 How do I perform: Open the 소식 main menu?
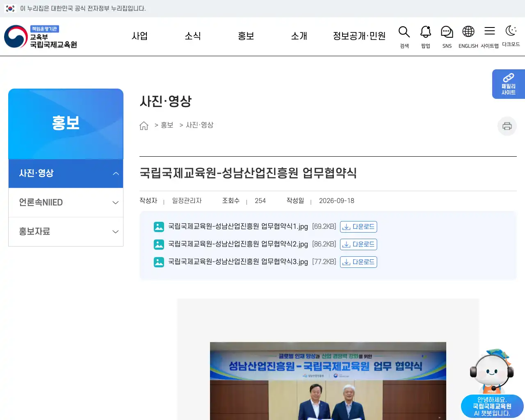[193, 36]
